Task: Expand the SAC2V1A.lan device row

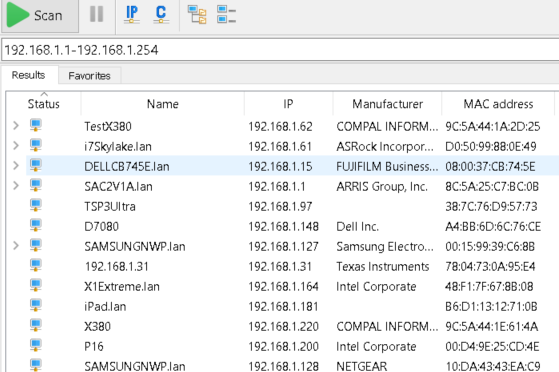Action: click(16, 185)
